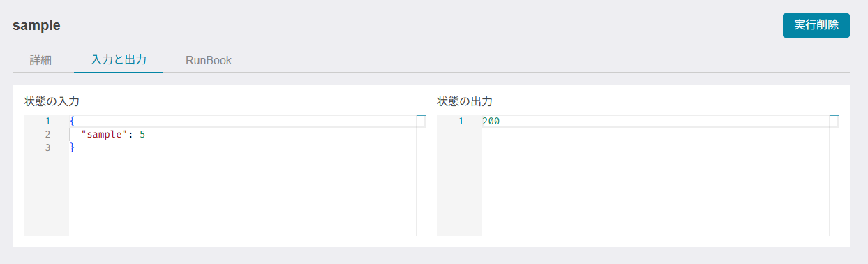This screenshot has width=868, height=264.
Task: Click the 実行削除 button
Action: [x=816, y=24]
